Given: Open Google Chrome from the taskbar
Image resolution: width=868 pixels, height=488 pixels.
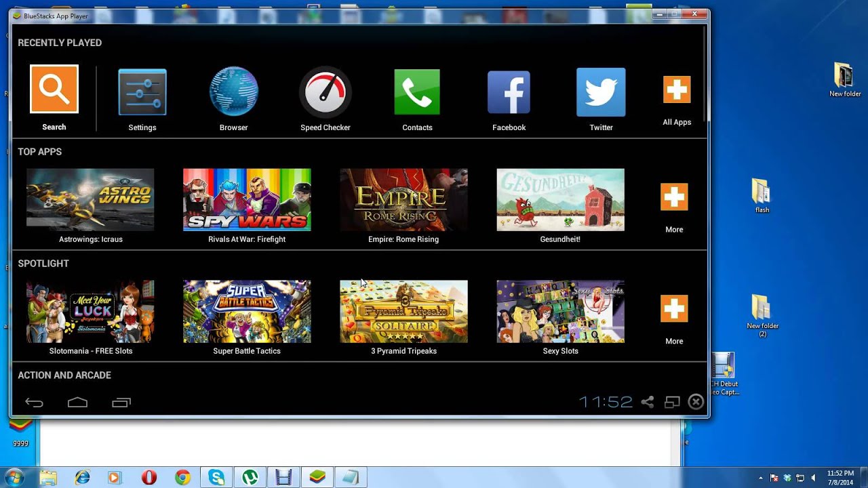Looking at the screenshot, I should (x=182, y=478).
